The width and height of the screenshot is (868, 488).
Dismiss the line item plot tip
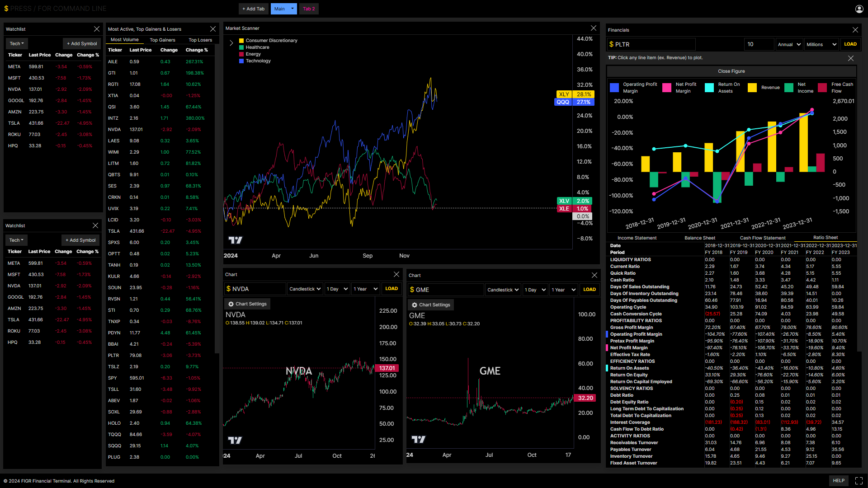pyautogui.click(x=851, y=58)
